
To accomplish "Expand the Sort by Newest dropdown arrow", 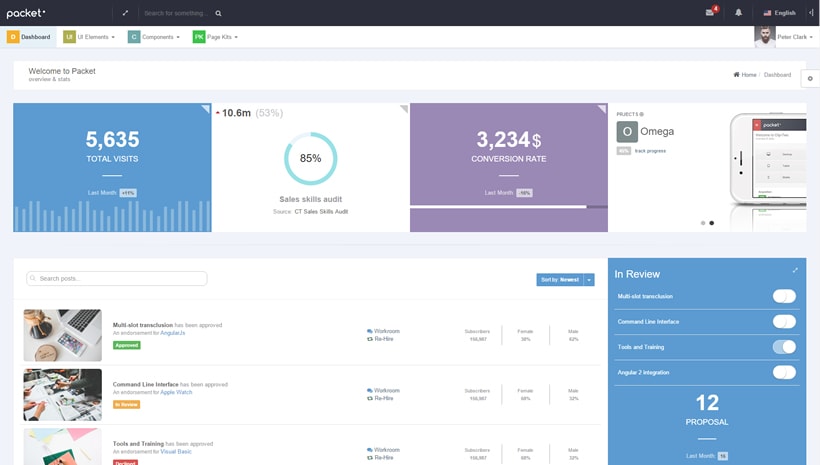I will [x=589, y=280].
